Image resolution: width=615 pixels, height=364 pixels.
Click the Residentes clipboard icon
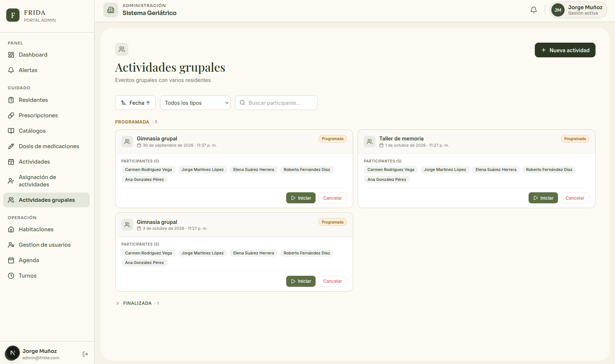[11, 100]
